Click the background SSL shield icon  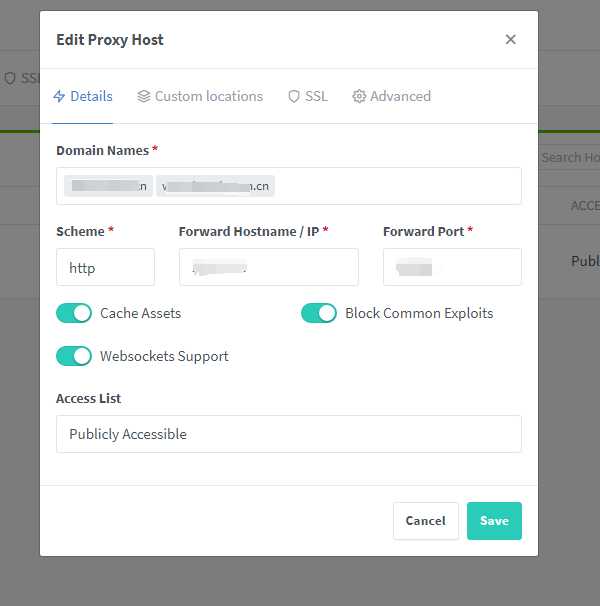tap(10, 78)
